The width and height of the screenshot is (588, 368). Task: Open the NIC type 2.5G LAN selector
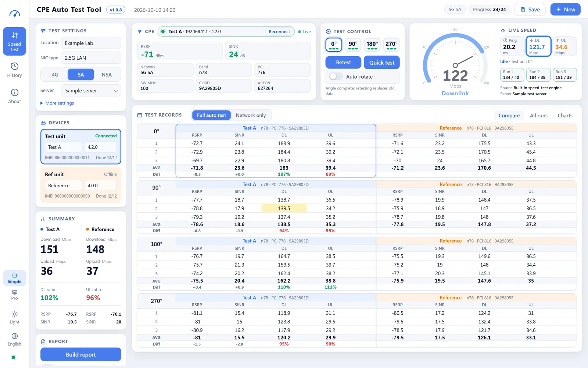pyautogui.click(x=91, y=58)
